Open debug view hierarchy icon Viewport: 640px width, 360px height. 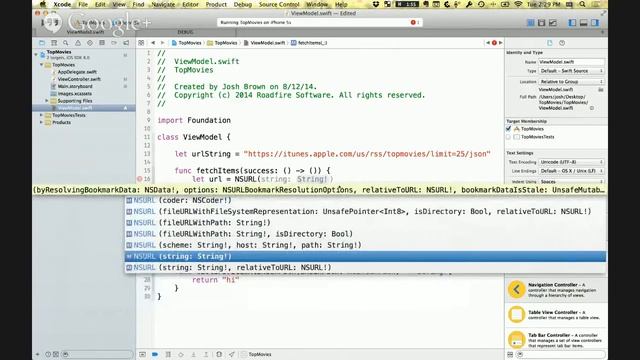click(x=219, y=354)
